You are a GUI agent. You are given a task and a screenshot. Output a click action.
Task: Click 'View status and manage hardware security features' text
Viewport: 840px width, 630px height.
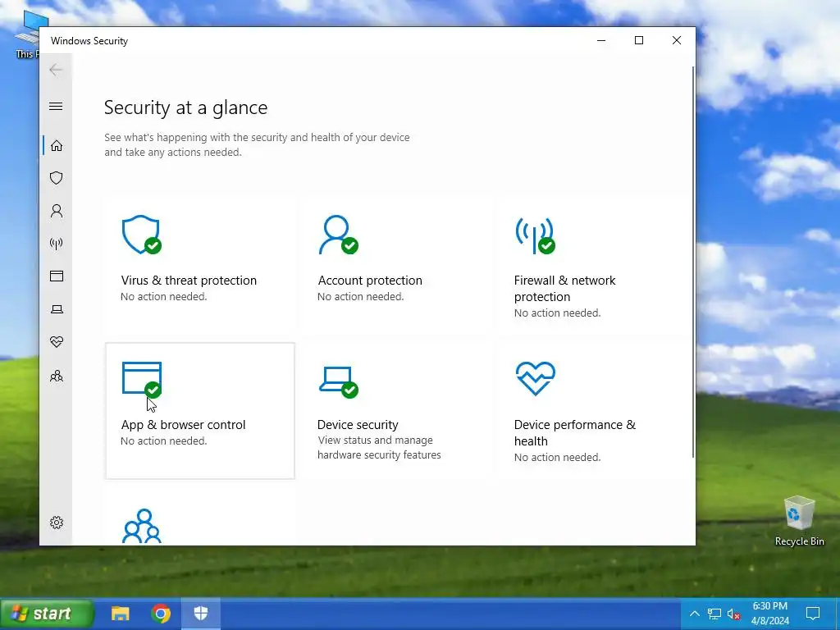379,447
